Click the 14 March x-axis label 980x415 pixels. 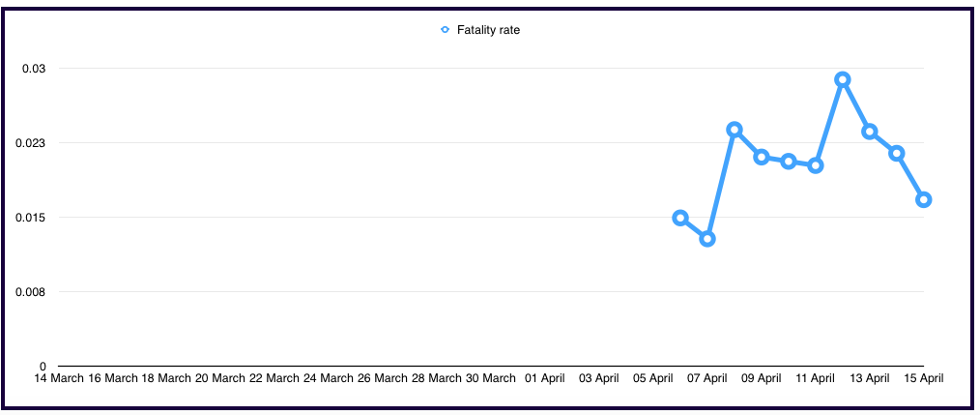[x=57, y=378]
